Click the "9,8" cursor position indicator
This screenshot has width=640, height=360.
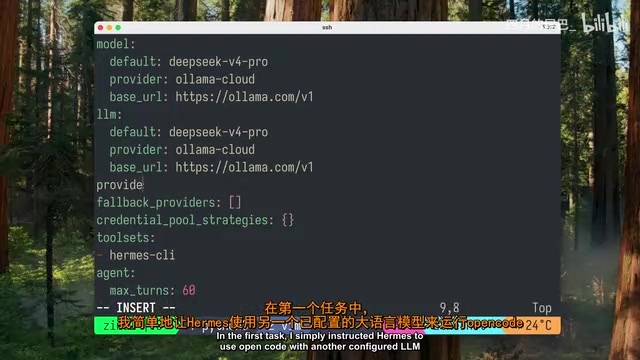click(x=449, y=308)
